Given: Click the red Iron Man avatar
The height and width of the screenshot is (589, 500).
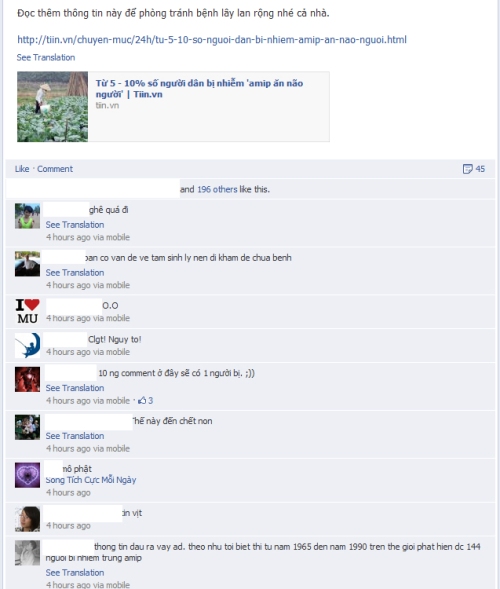Looking at the screenshot, I should 27,379.
